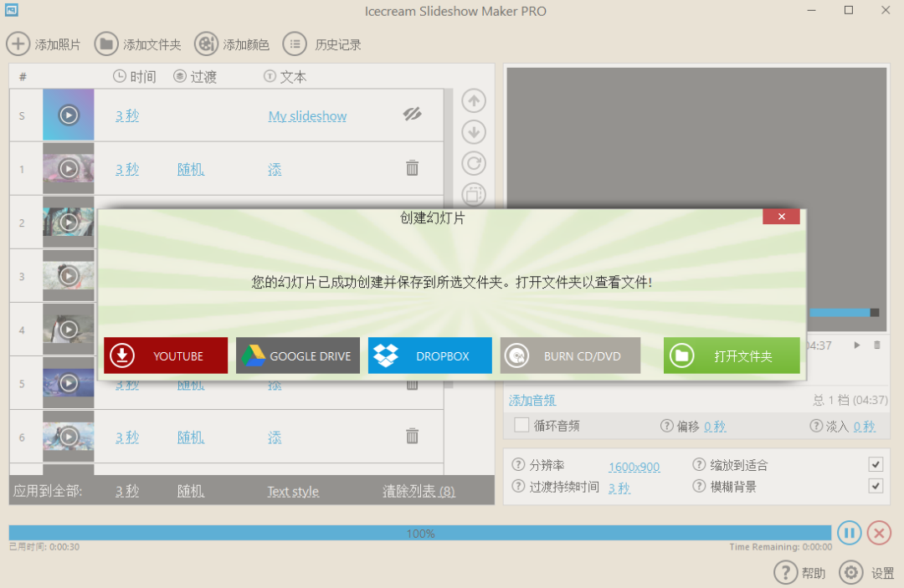
Task: Change slide 1 random transition
Action: coord(191,169)
